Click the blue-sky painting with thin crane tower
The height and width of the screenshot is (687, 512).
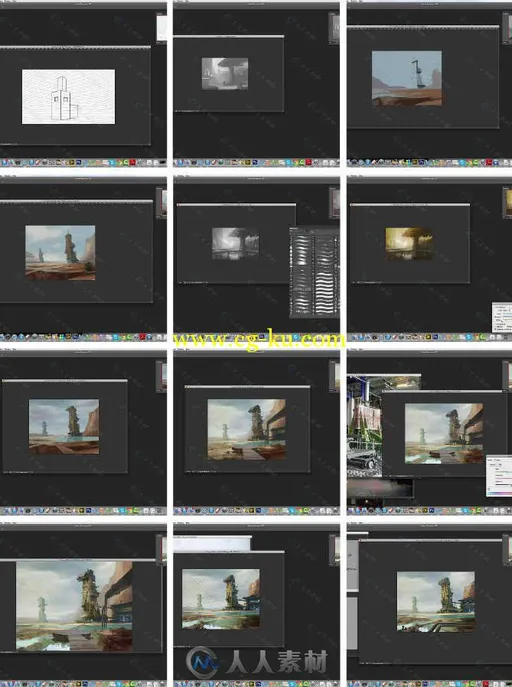click(407, 78)
